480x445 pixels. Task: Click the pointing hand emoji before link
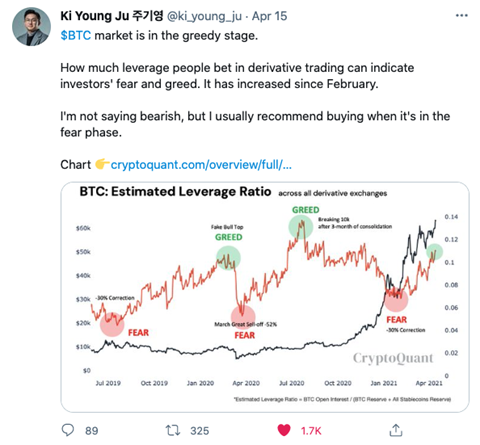pos(102,164)
